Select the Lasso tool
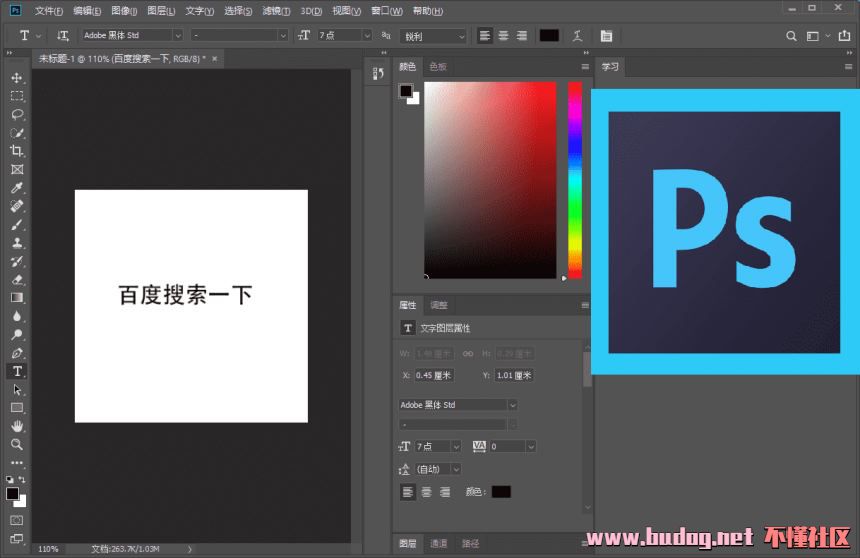Screen dimensions: 860x558 (x=17, y=115)
